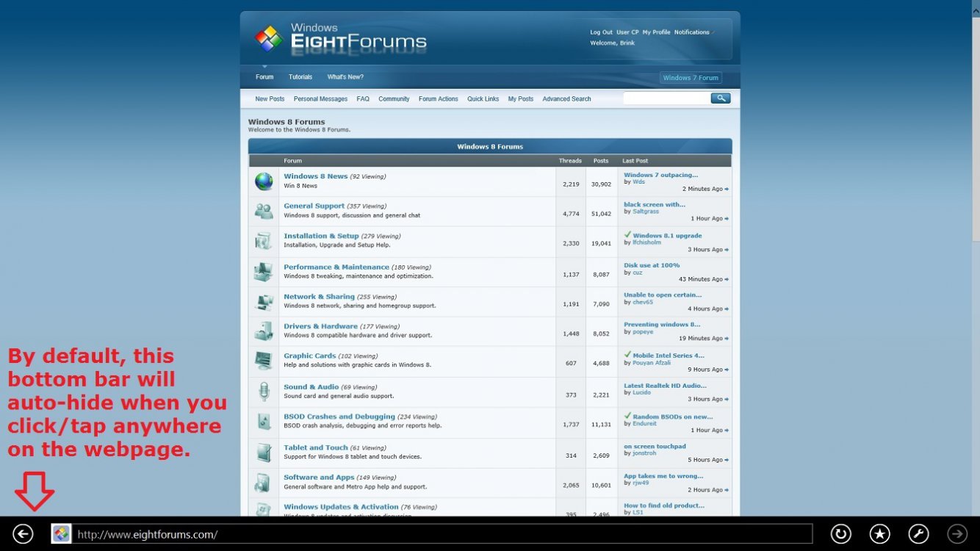The image size is (980, 551).
Task: Click the Windows 7 Forum button
Action: 691,78
